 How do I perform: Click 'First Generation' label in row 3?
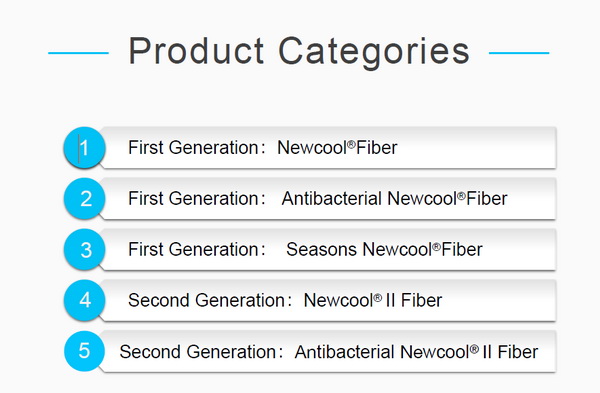click(x=194, y=249)
